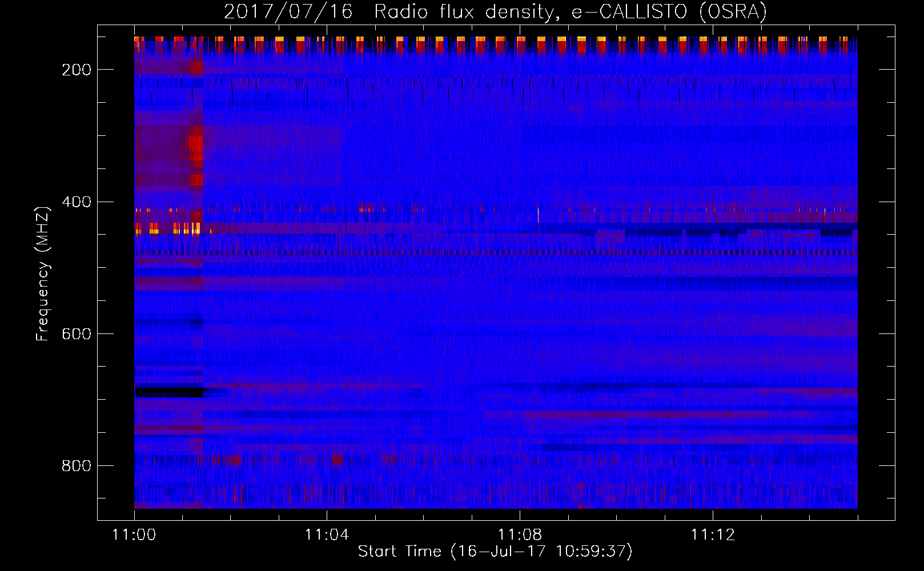Click the '11:00' time tick label

coord(134,535)
